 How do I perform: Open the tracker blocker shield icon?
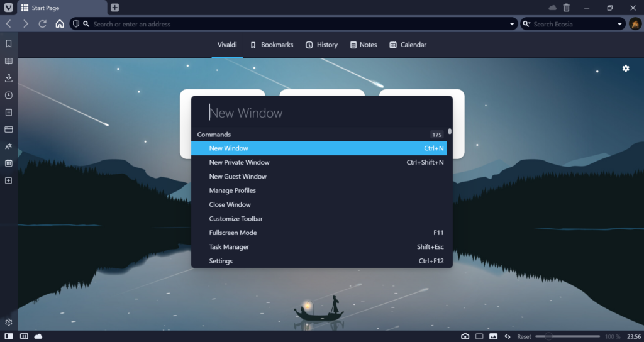click(x=76, y=24)
